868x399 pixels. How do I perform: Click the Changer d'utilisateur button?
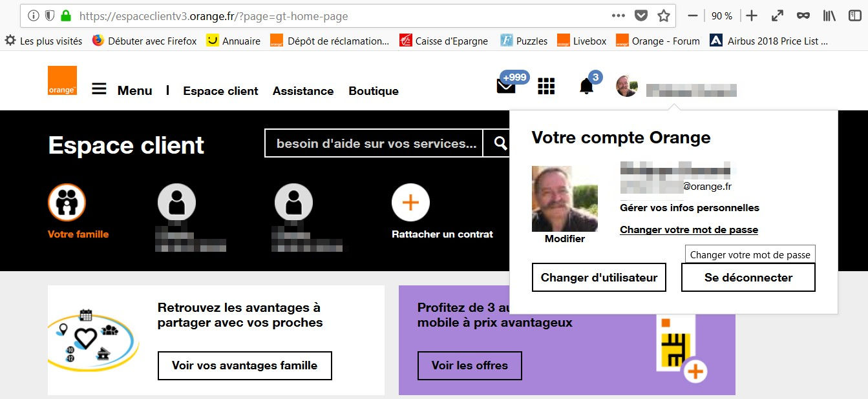(598, 278)
